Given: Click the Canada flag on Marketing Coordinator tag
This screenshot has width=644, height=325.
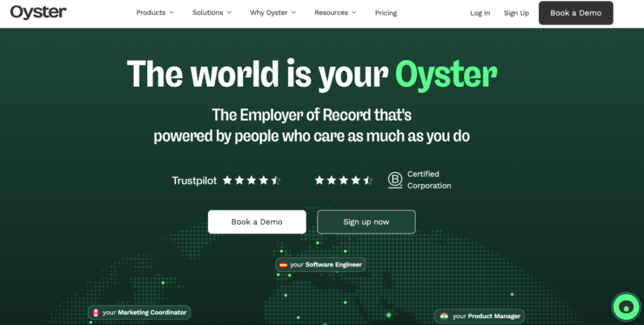Looking at the screenshot, I should (96, 312).
